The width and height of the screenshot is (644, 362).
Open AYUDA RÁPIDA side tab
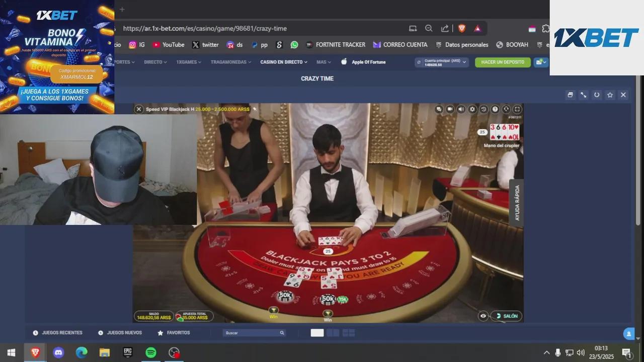517,203
